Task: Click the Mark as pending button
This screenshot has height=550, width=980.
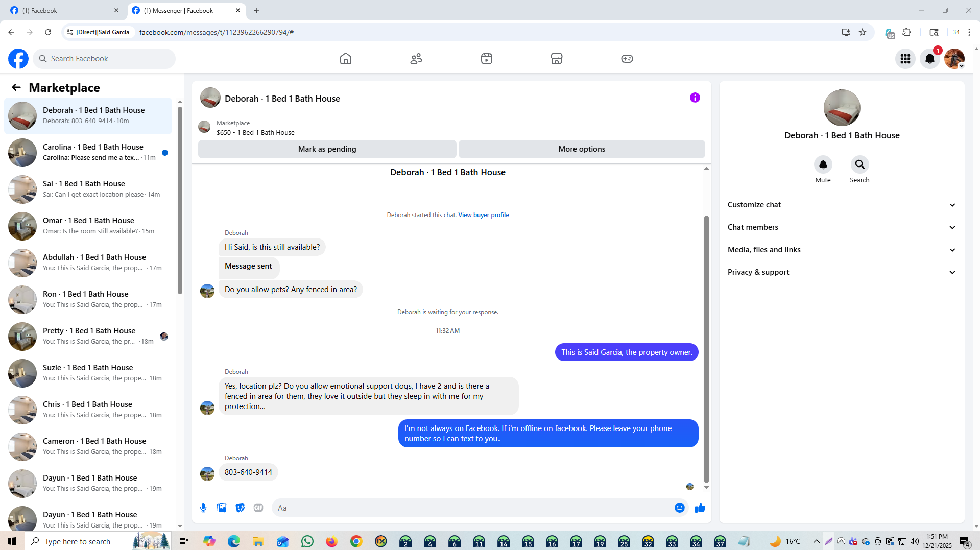Action: point(327,149)
